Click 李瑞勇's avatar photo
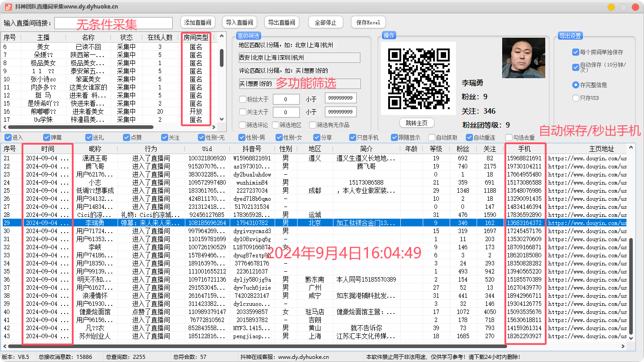644x362 pixels. click(x=523, y=57)
